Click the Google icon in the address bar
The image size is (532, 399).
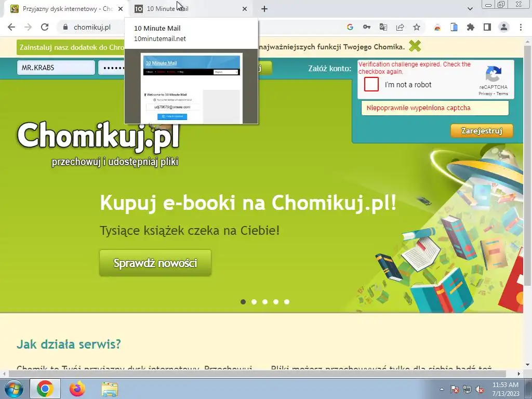pos(350,27)
